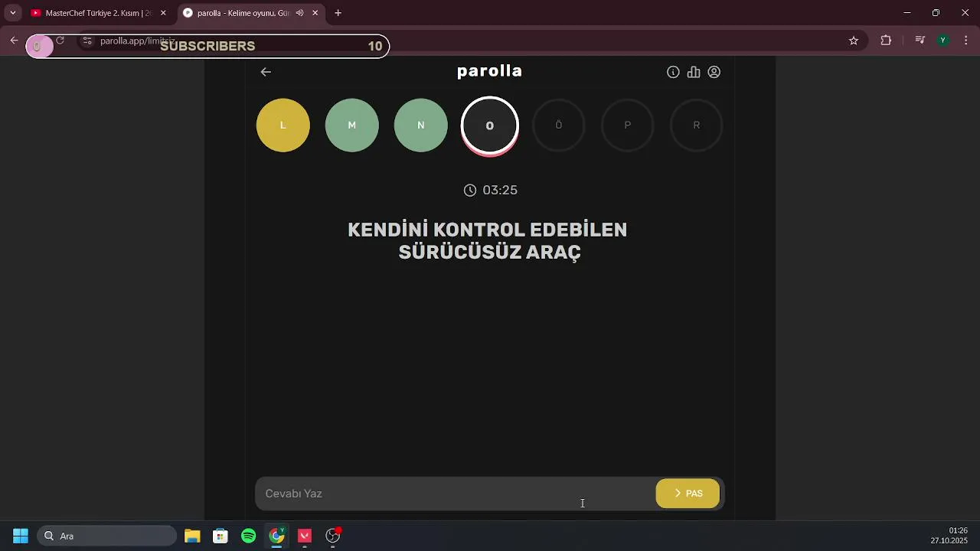Select the green M letter circle
Image resolution: width=980 pixels, height=551 pixels.
click(352, 126)
